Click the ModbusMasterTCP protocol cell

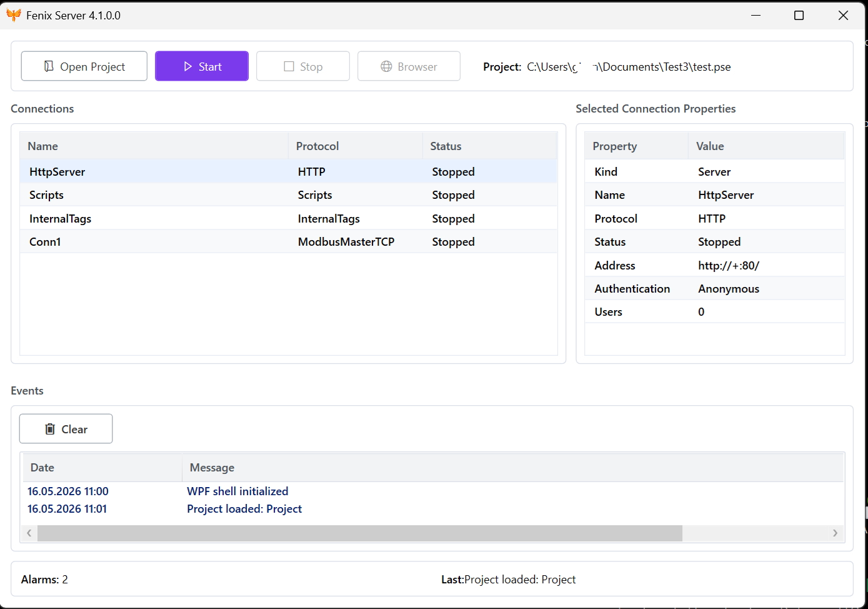(x=346, y=242)
